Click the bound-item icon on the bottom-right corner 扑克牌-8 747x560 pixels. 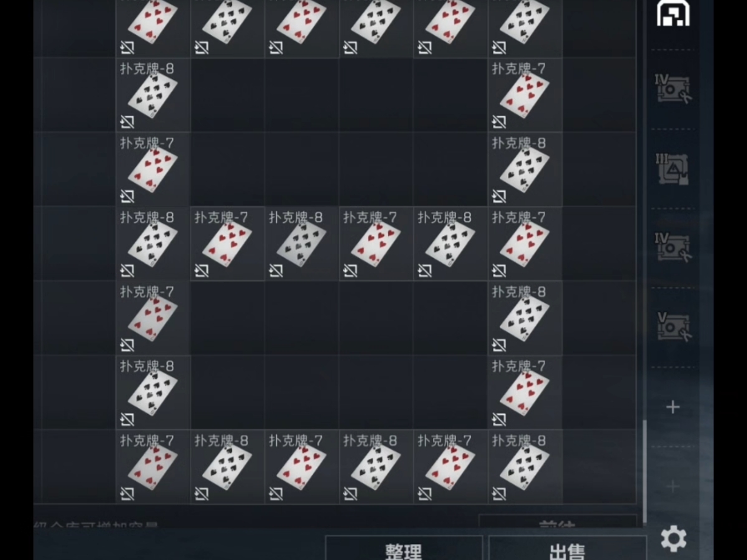point(499,494)
